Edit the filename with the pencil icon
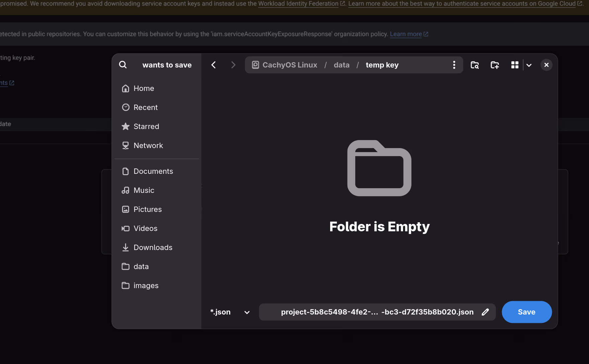 pyautogui.click(x=486, y=312)
